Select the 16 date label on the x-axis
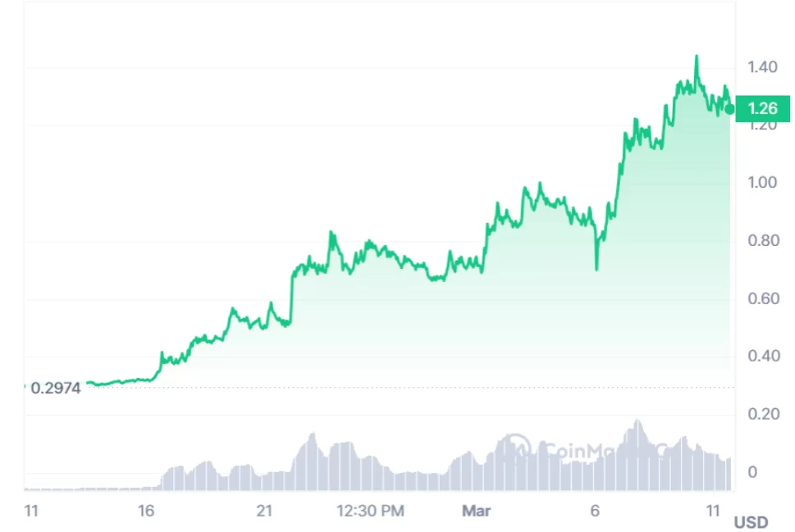795x532 pixels. click(x=146, y=512)
